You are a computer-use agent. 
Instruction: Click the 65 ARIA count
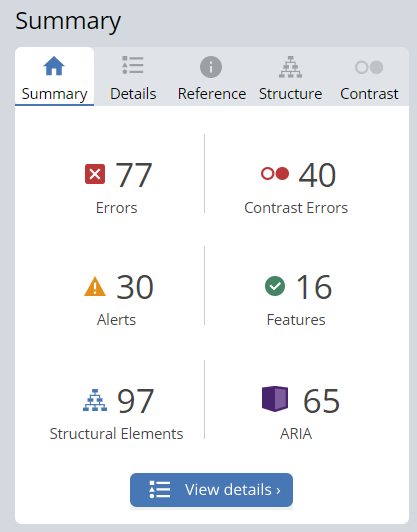(x=321, y=401)
